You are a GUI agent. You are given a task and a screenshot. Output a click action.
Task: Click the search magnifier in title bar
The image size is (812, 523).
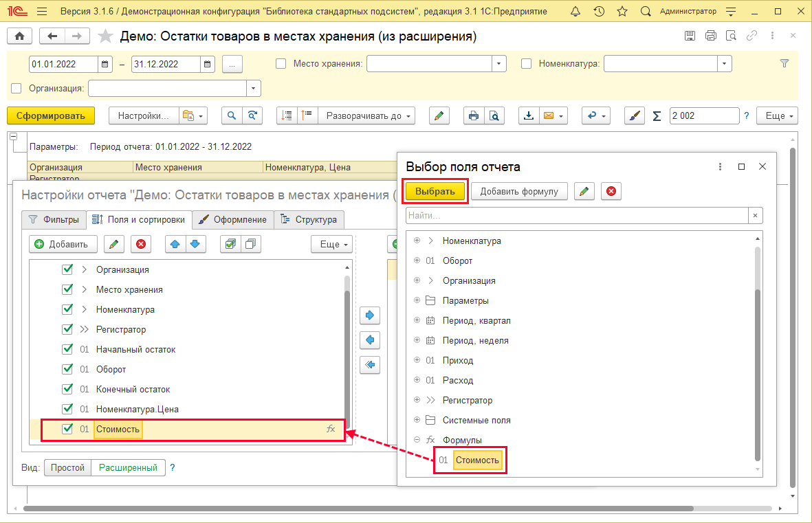coord(645,12)
